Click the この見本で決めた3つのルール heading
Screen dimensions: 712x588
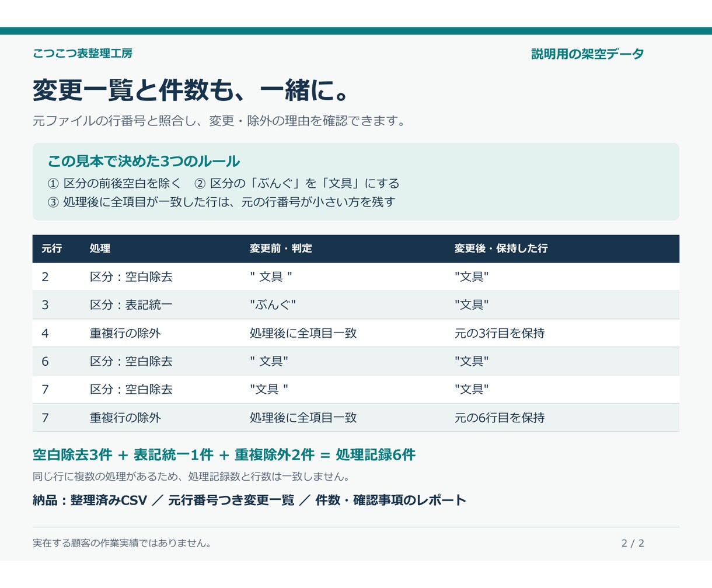click(144, 161)
